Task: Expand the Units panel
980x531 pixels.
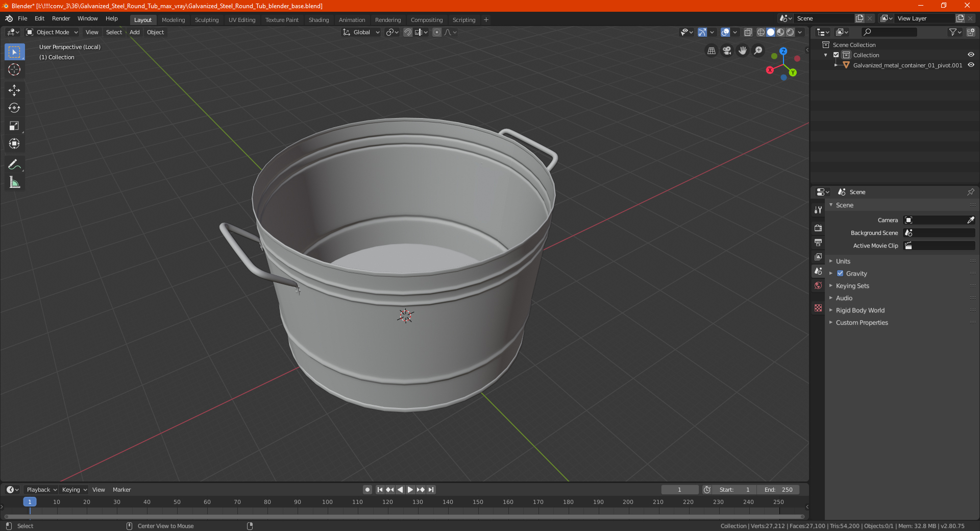Action: coord(843,261)
